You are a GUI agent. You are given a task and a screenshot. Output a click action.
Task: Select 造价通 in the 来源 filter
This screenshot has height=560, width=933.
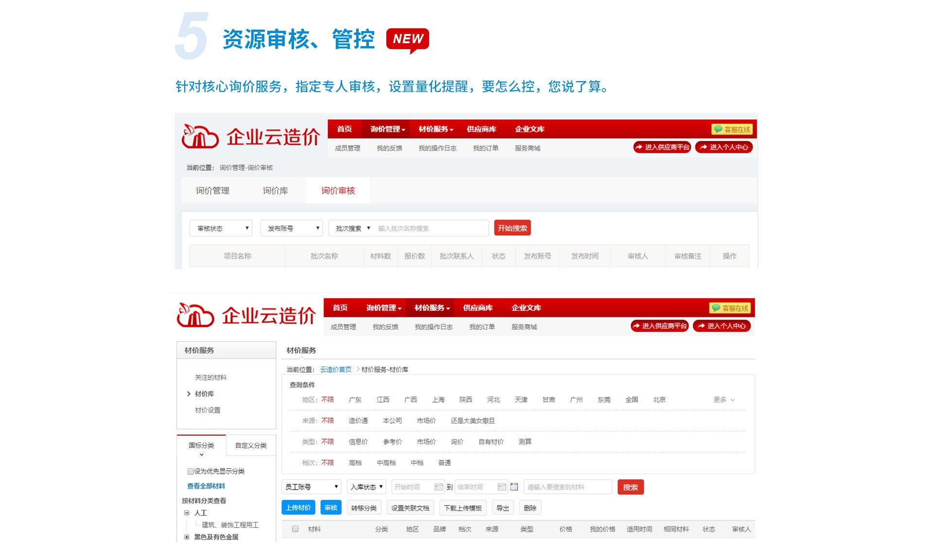click(x=358, y=421)
